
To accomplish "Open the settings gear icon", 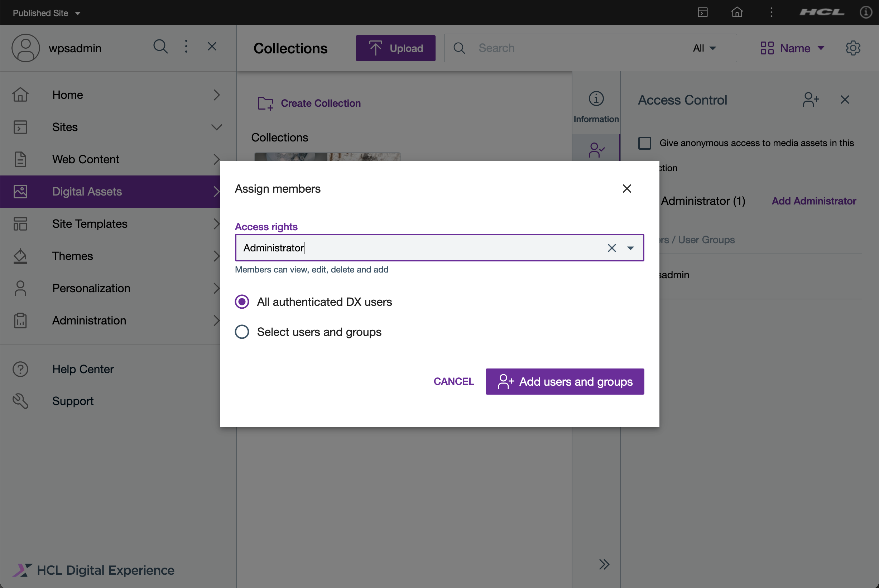I will (x=853, y=48).
